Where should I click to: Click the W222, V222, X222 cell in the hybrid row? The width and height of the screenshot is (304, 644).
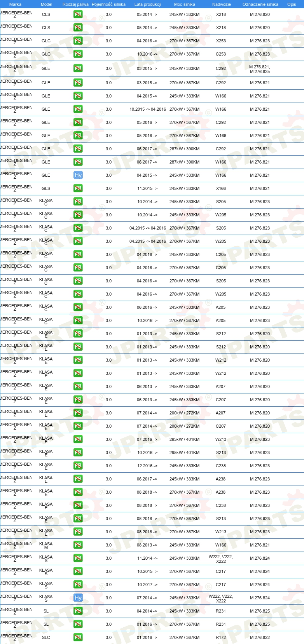221,598
